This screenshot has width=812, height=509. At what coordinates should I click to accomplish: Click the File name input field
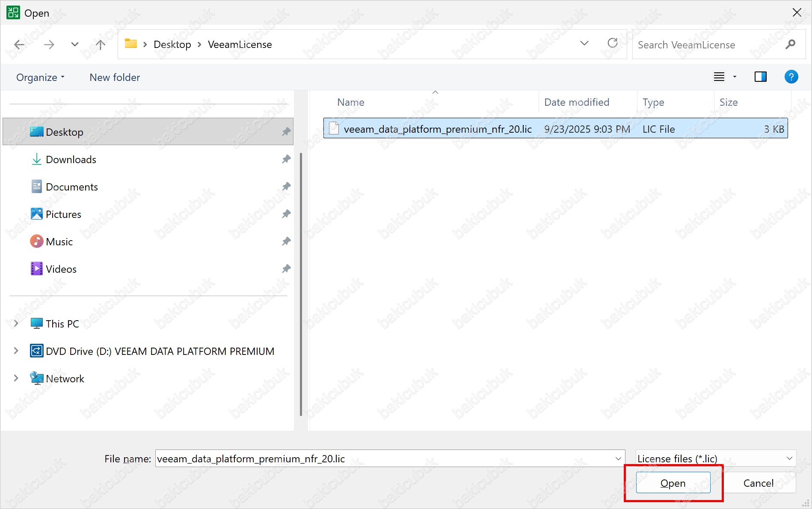[385, 458]
